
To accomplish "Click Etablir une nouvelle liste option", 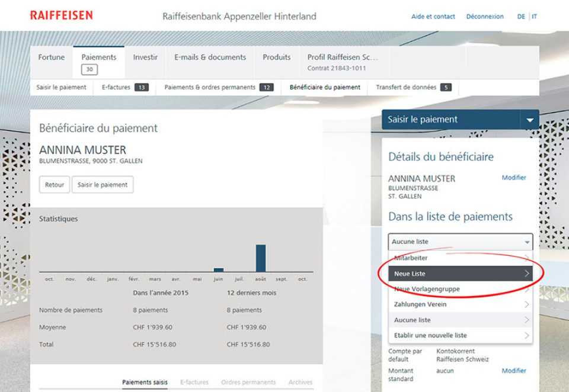I will tap(460, 335).
